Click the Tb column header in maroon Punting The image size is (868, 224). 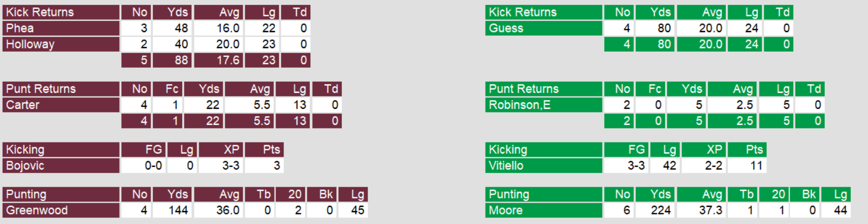pyautogui.click(x=264, y=195)
